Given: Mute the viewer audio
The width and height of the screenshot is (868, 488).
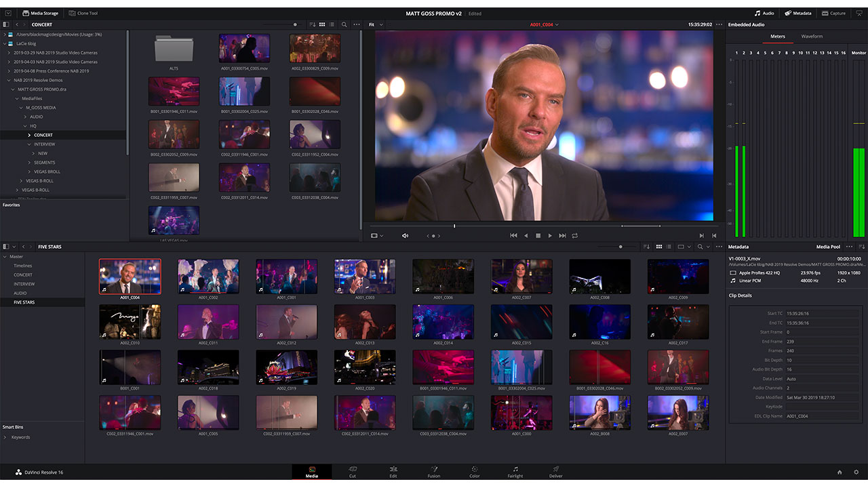Looking at the screenshot, I should [405, 236].
